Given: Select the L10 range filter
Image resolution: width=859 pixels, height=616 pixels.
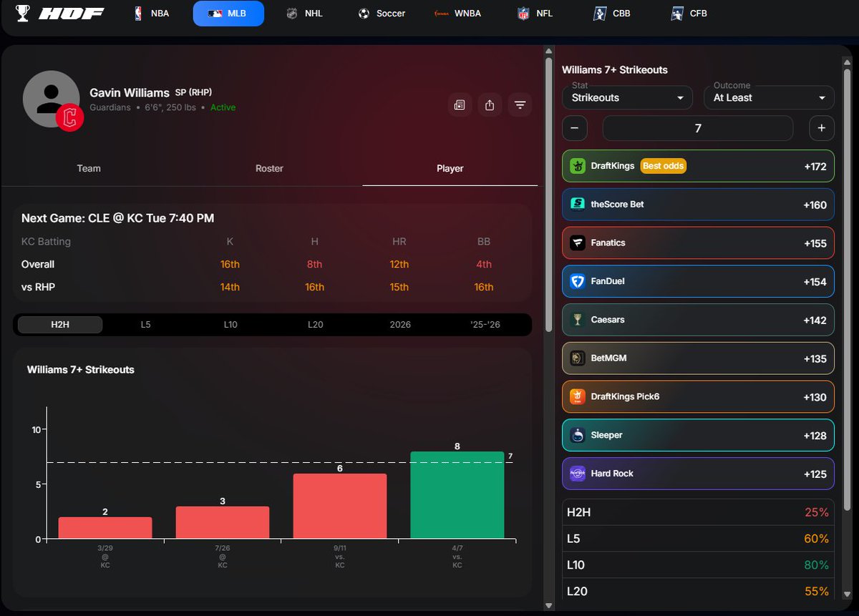Looking at the screenshot, I should click(x=230, y=325).
